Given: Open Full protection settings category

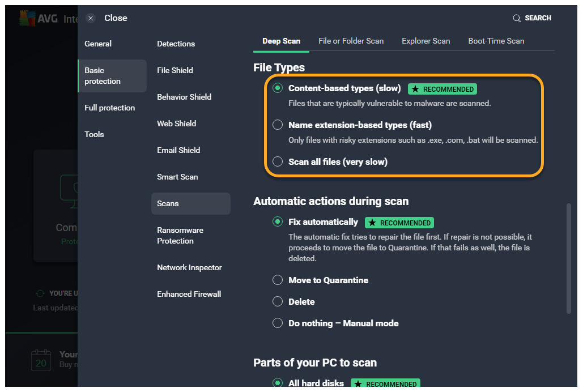Looking at the screenshot, I should [109, 108].
